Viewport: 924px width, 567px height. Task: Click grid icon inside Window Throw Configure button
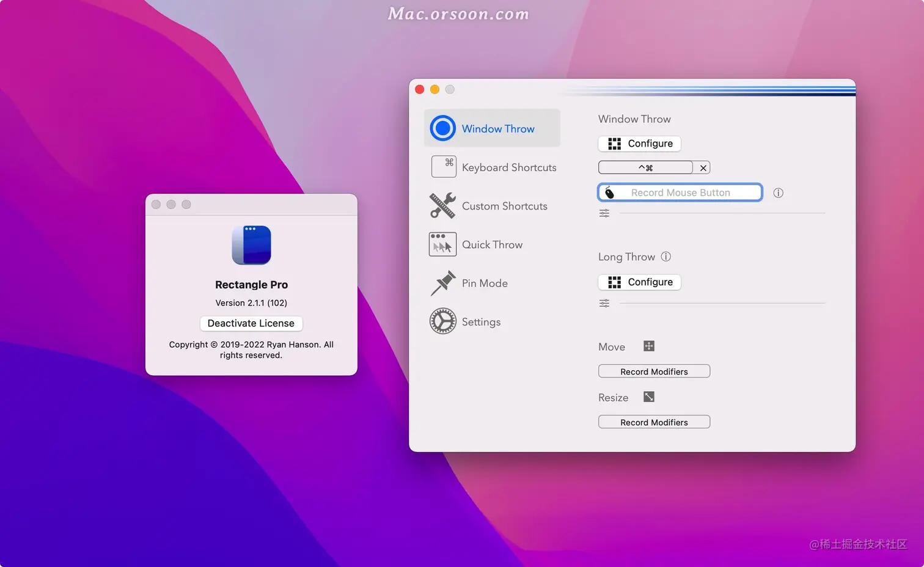tap(615, 144)
